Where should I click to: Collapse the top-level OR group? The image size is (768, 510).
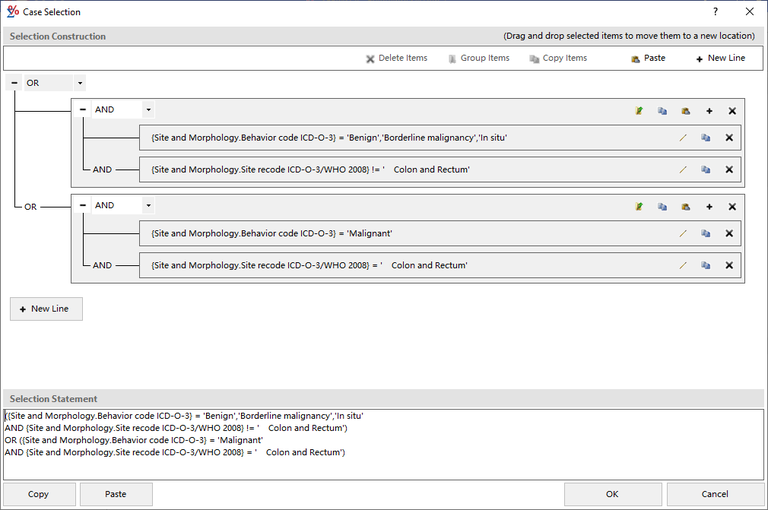click(x=15, y=83)
